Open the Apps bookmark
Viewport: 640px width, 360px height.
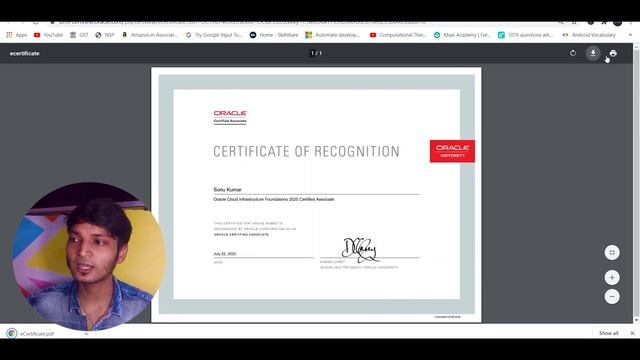[17, 35]
